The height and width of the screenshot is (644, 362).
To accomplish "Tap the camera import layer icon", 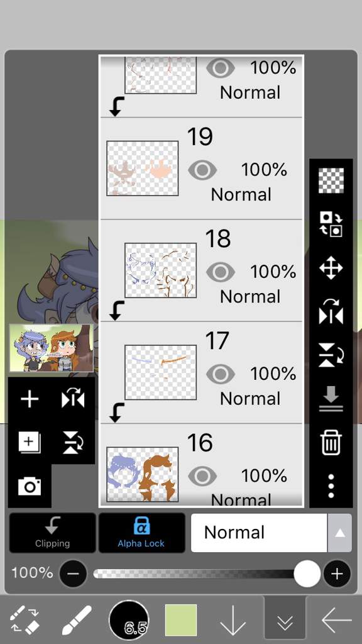I will coord(30,486).
